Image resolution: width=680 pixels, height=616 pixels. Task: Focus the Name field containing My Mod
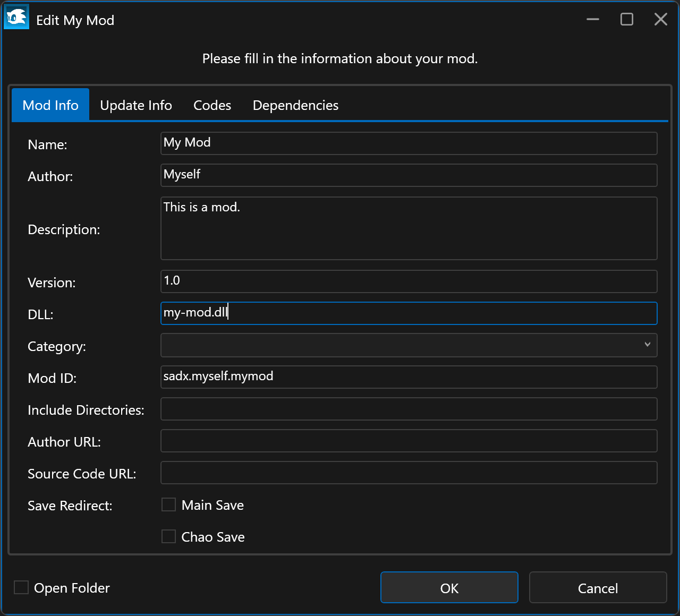[x=409, y=143]
